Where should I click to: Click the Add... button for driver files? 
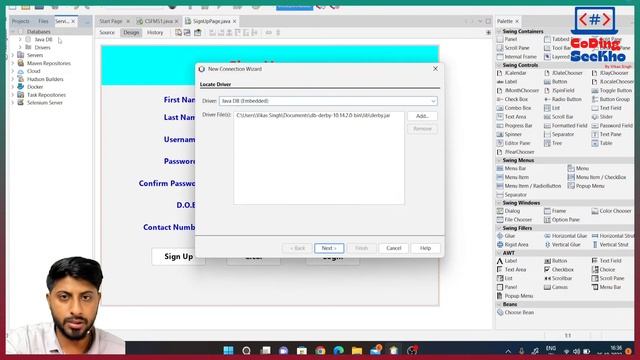click(422, 116)
